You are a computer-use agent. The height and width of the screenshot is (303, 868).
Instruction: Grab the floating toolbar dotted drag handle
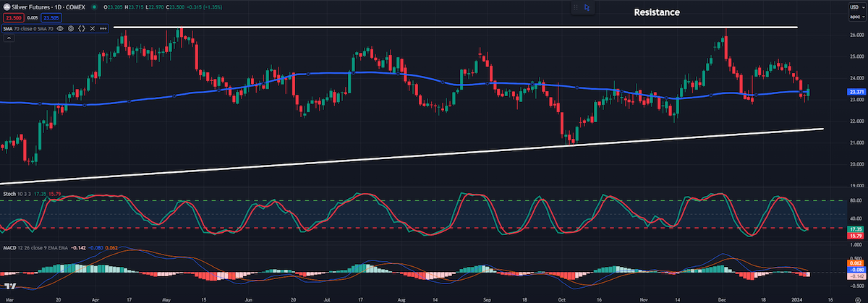click(576, 7)
